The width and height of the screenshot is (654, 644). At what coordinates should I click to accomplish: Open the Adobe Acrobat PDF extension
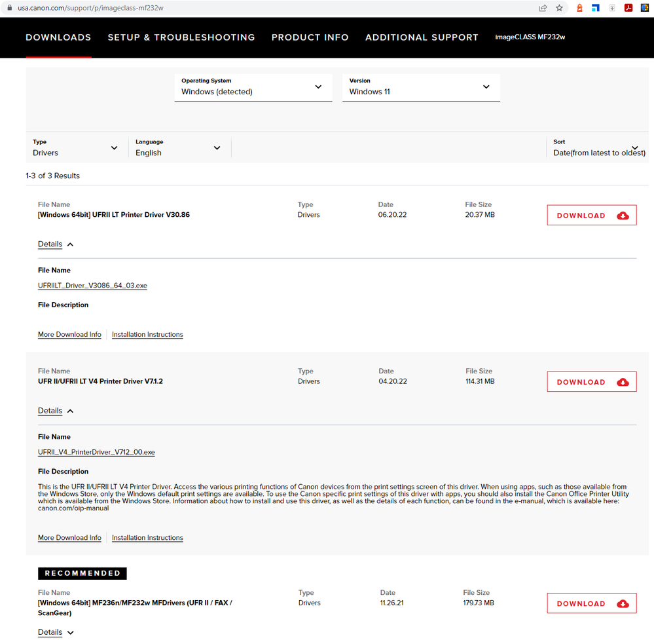[x=628, y=8]
